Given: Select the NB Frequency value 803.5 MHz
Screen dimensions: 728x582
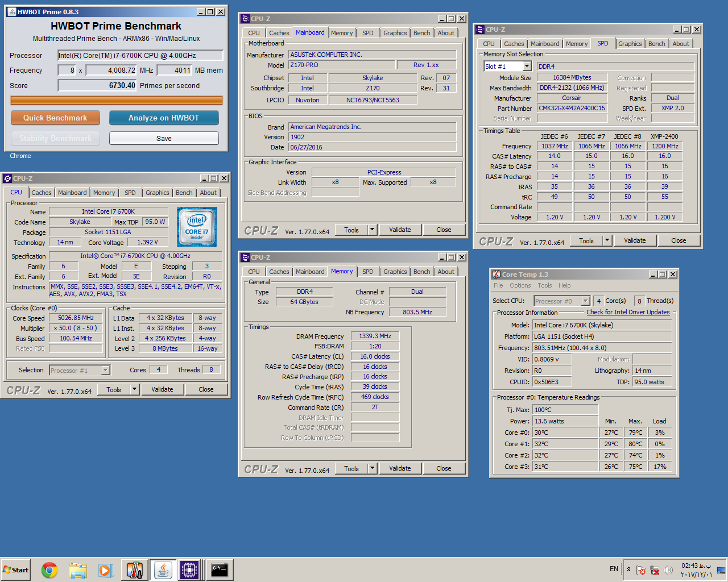Looking at the screenshot, I should click(417, 312).
